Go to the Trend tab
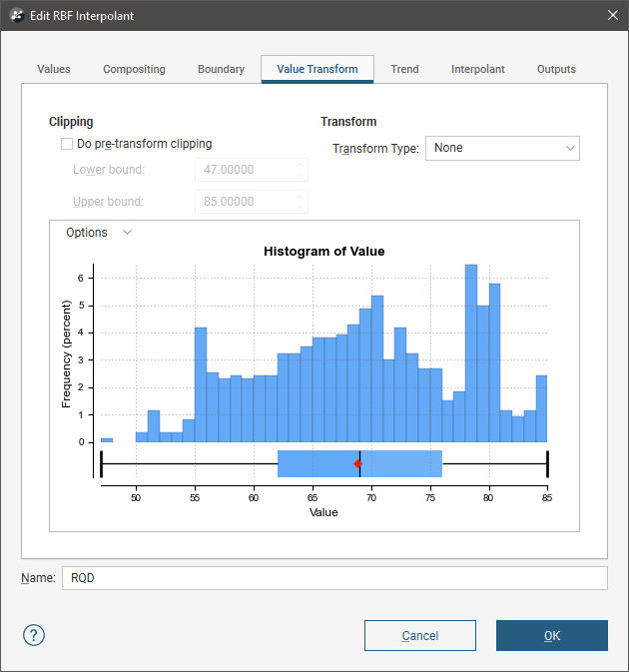This screenshot has height=672, width=629. [404, 70]
